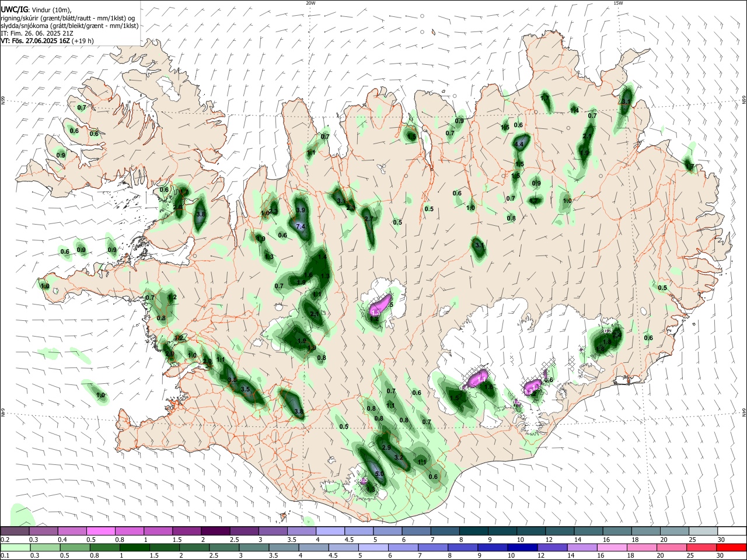Select the '7.4' precipitation value on map
This screenshot has width=747, height=560.
click(301, 226)
